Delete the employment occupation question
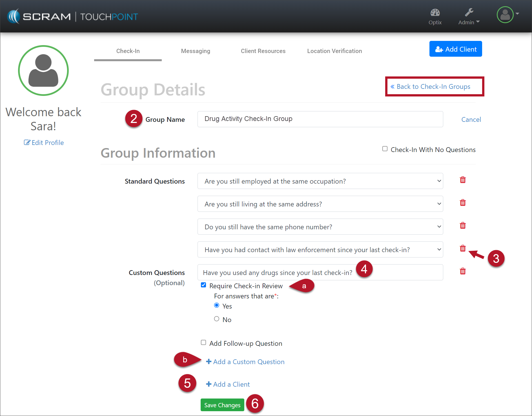Viewport: 532px width, 416px height. click(x=462, y=180)
